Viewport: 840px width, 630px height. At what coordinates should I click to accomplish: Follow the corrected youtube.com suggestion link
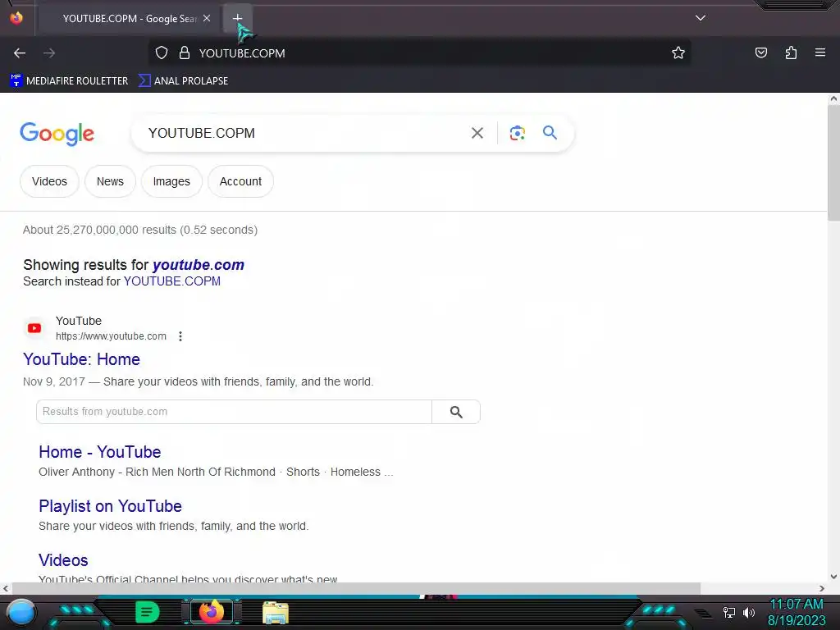click(x=199, y=265)
